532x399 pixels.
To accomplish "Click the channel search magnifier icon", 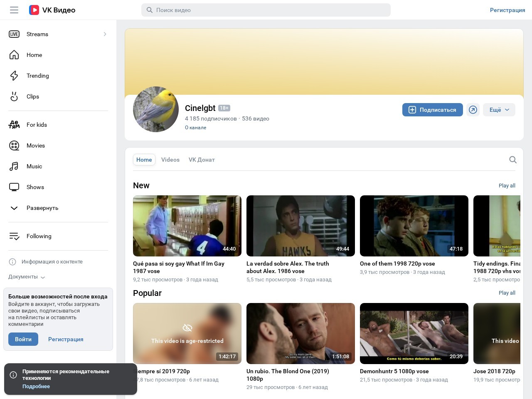I will point(513,160).
